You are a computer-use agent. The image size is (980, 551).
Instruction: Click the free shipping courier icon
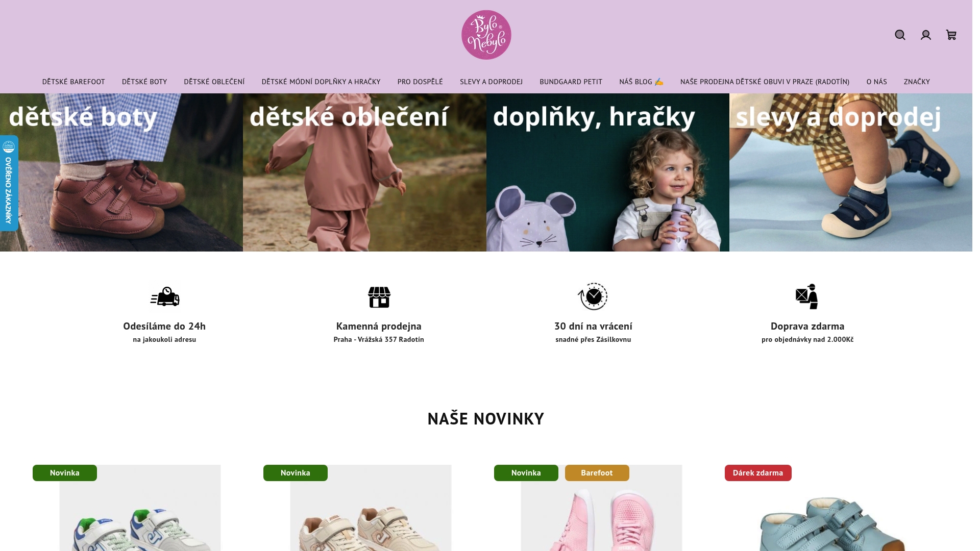coord(807,296)
